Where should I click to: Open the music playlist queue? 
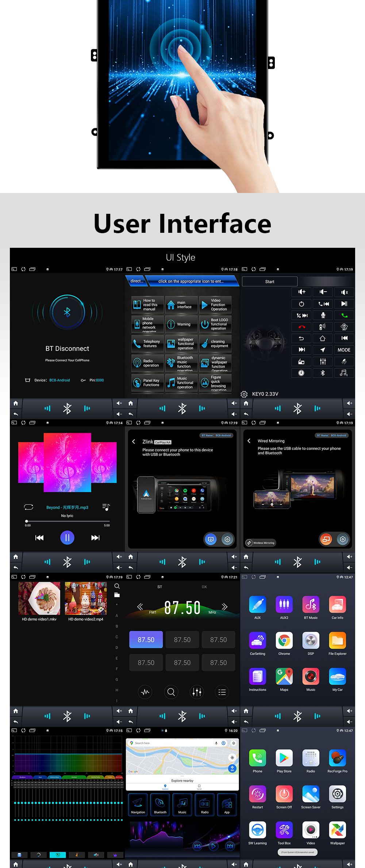coord(106,507)
